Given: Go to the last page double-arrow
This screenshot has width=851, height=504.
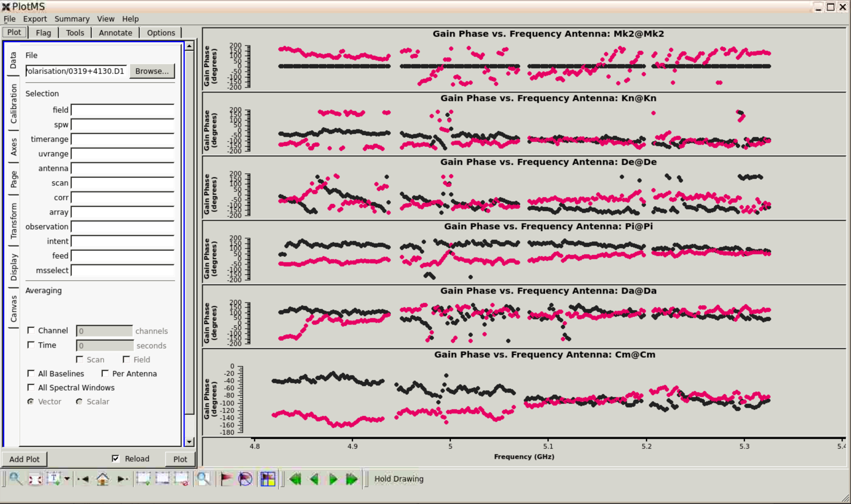Looking at the screenshot, I should point(352,479).
